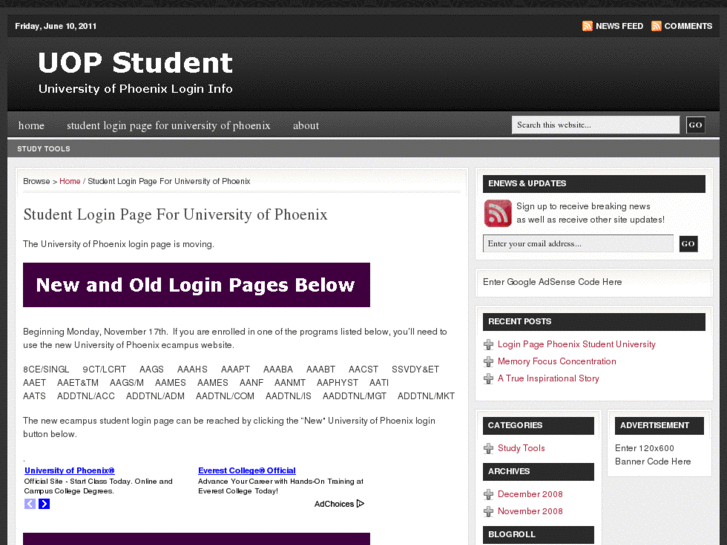This screenshot has width=727, height=545.
Task: Click the program code SSVDY&ET
Action: 415,370
